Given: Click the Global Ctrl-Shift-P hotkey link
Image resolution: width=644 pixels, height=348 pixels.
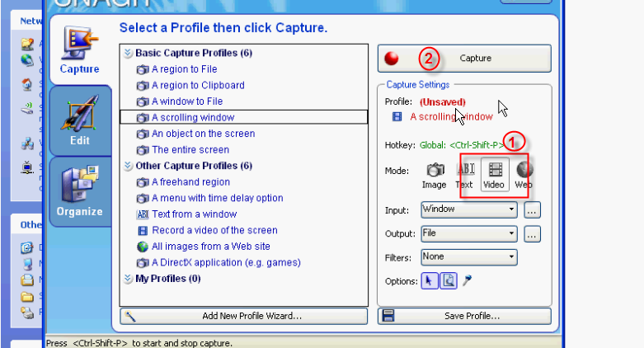Looking at the screenshot, I should 462,145.
